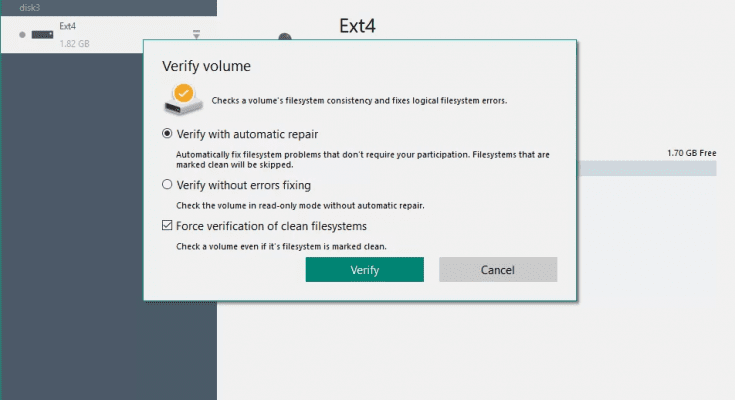Click the read-only mode description text
The width and height of the screenshot is (735, 400).
[x=300, y=205]
